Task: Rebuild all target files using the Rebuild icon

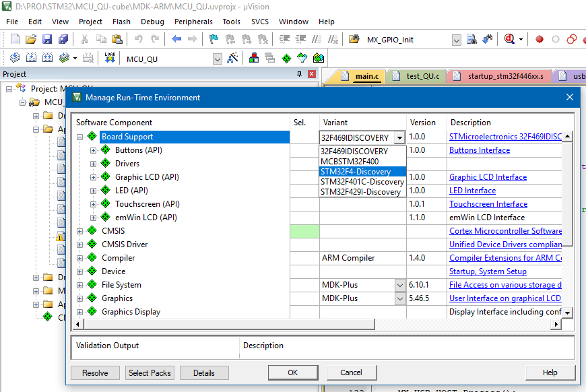Action: coord(47,58)
